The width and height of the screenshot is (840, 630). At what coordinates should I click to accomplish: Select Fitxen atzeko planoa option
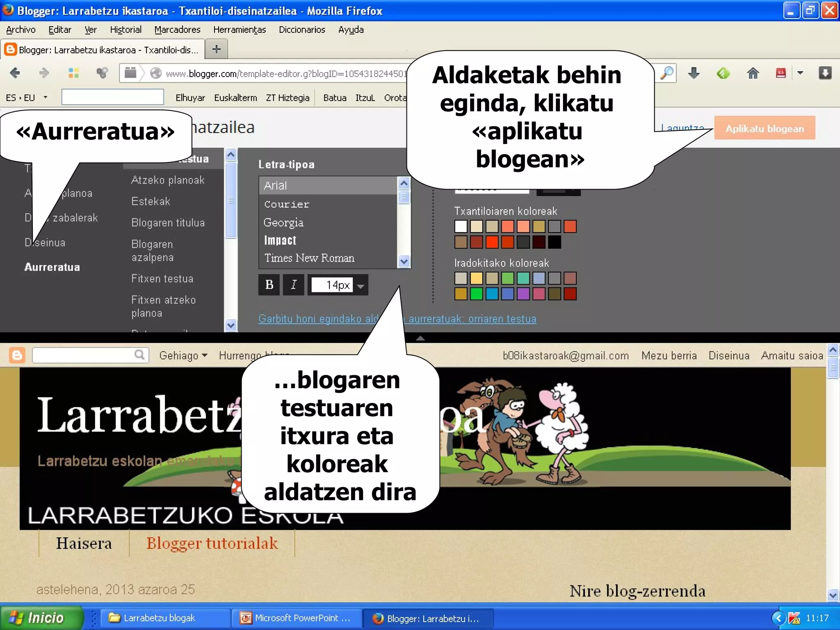tap(163, 306)
